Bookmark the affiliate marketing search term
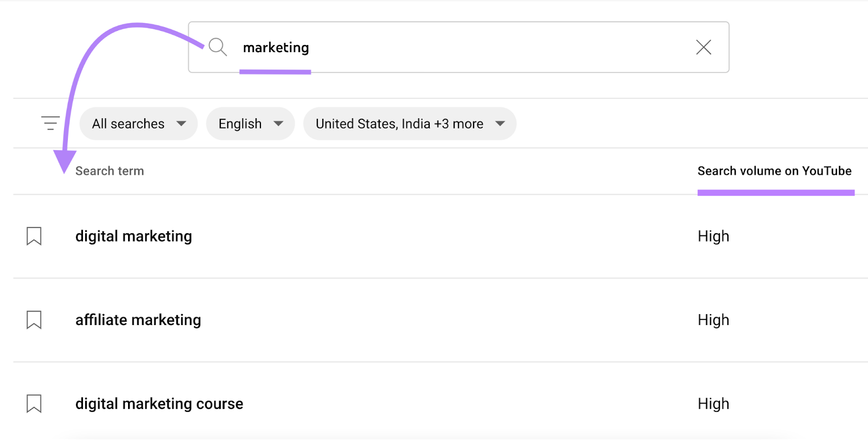This screenshot has width=868, height=440. [x=34, y=320]
